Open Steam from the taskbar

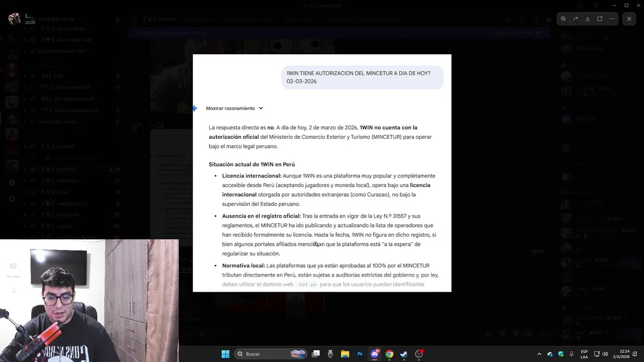[x=404, y=354]
